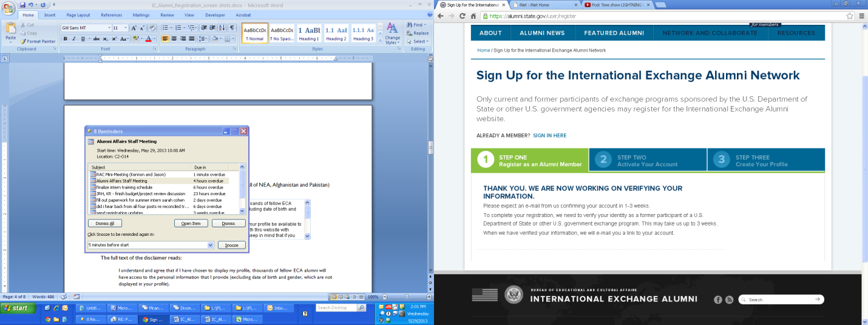Open the Select dropdown in Editing
The width and height of the screenshot is (868, 325).
click(x=429, y=41)
